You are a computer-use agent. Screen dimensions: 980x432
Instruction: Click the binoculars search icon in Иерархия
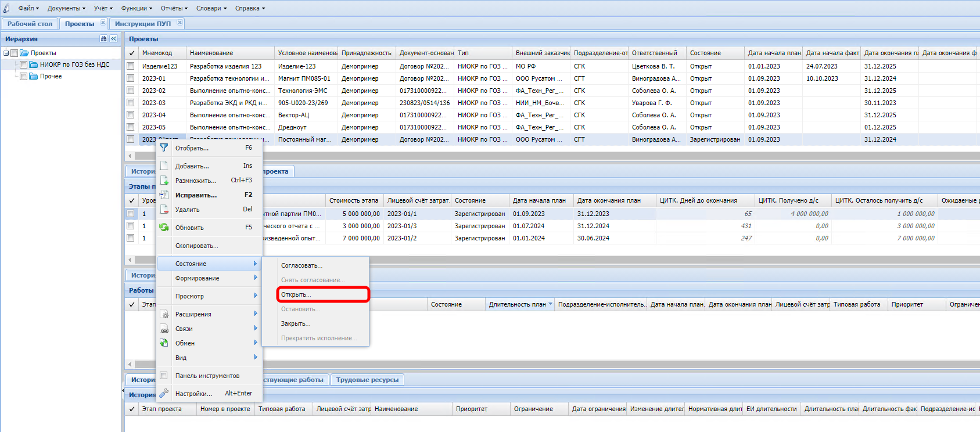(103, 39)
